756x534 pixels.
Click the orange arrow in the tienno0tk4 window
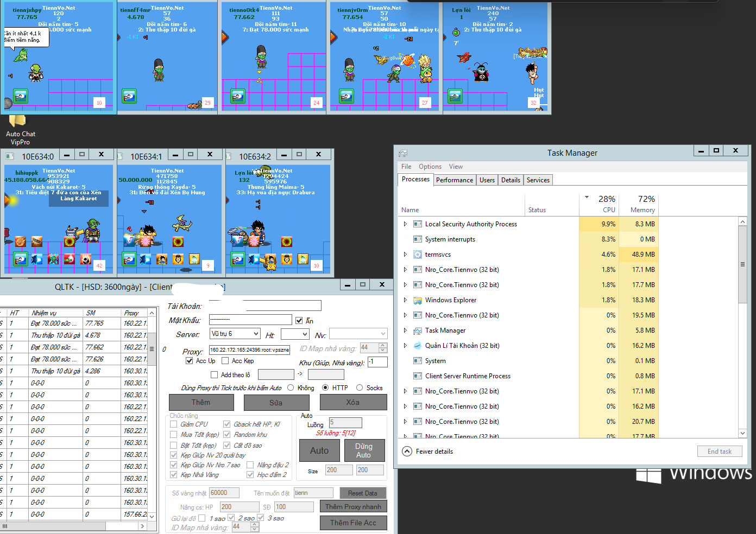point(225,37)
